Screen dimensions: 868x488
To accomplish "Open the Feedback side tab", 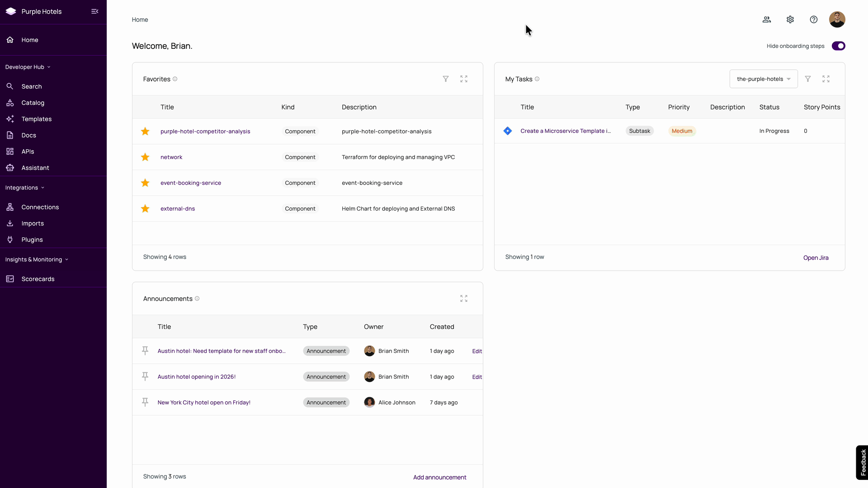I will click(863, 462).
